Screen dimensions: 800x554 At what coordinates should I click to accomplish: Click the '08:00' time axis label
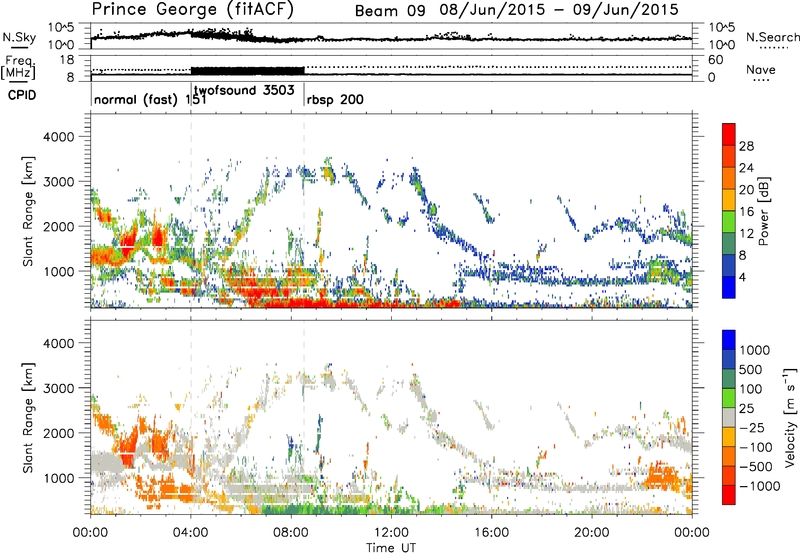coord(291,533)
